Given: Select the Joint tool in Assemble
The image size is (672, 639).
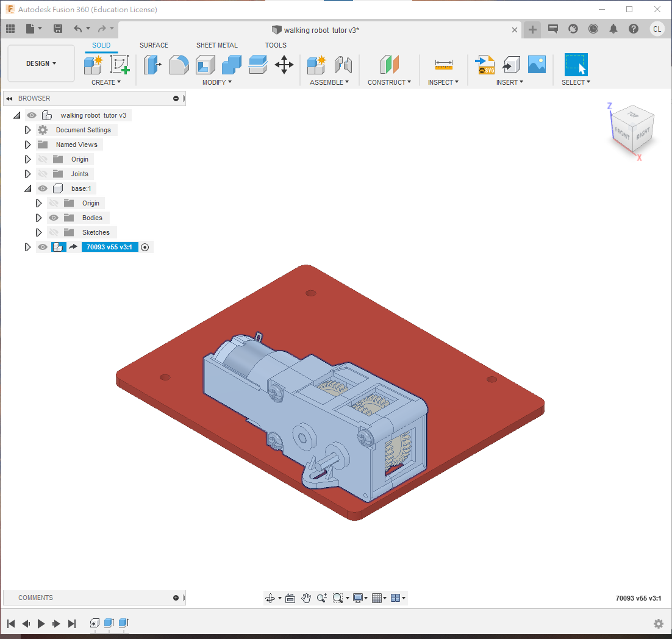Looking at the screenshot, I should [x=343, y=64].
